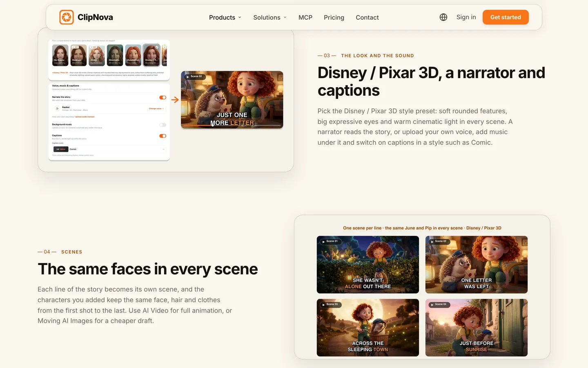Expand the Products menu chevron
The width and height of the screenshot is (588, 368).
pyautogui.click(x=240, y=17)
